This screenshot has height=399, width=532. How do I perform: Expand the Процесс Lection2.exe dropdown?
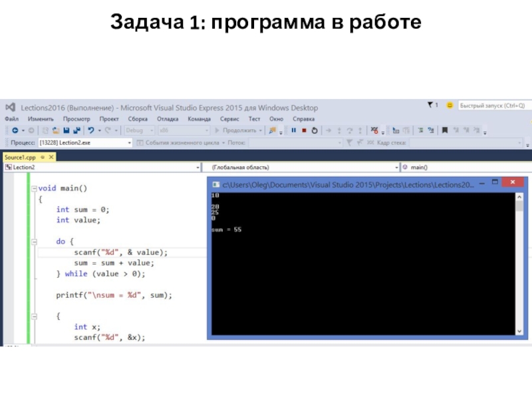pos(130,142)
